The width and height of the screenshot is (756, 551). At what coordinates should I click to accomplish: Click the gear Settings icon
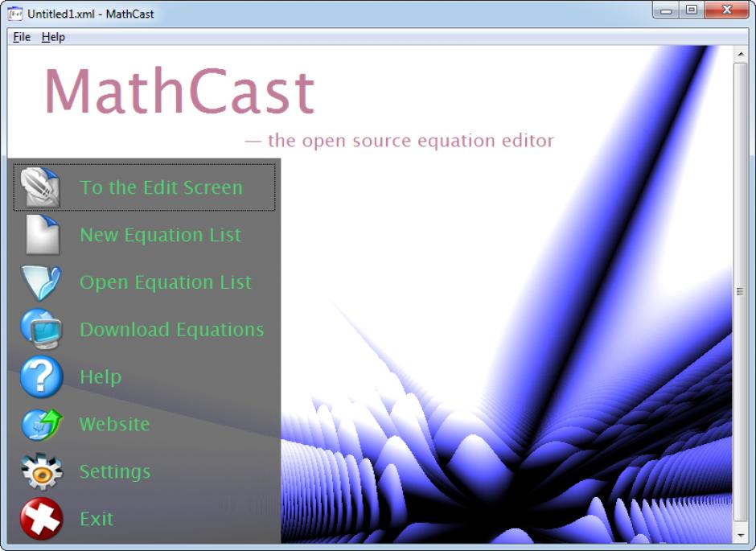pyautogui.click(x=42, y=471)
